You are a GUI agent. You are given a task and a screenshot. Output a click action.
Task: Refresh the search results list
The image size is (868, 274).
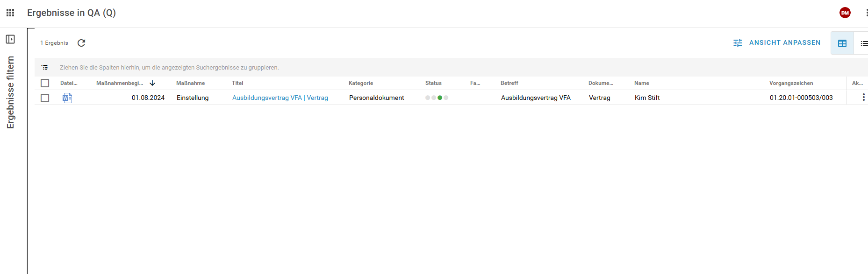(x=81, y=43)
